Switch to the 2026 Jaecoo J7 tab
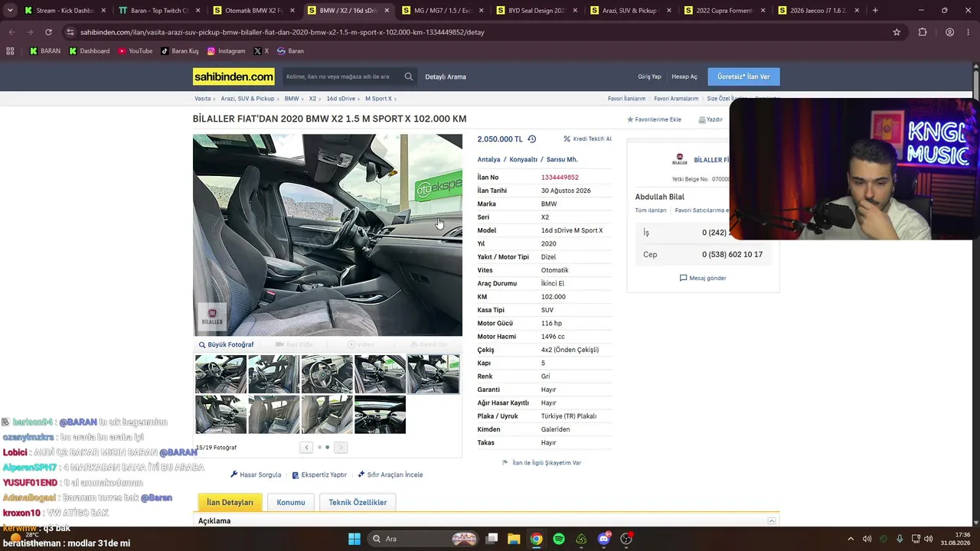 [x=818, y=11]
